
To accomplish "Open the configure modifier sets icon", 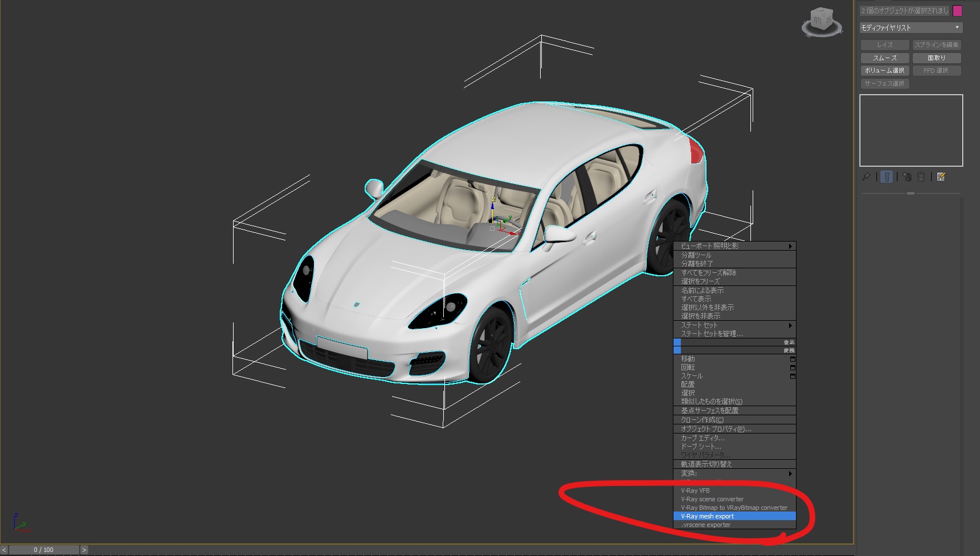I will click(941, 177).
